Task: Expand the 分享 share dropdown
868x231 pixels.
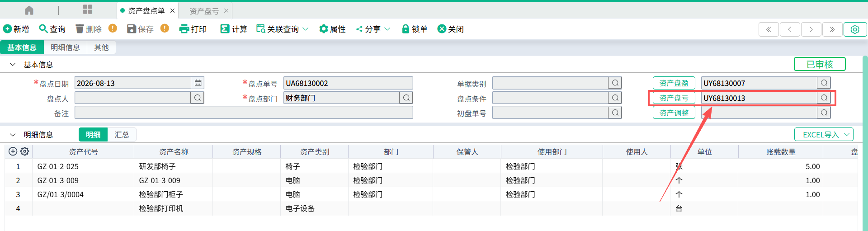Action: coord(373,29)
